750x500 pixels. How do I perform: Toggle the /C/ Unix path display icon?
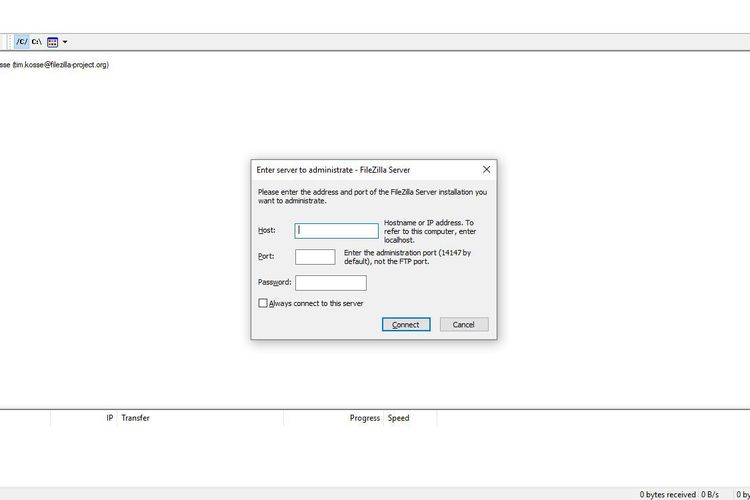(x=22, y=42)
